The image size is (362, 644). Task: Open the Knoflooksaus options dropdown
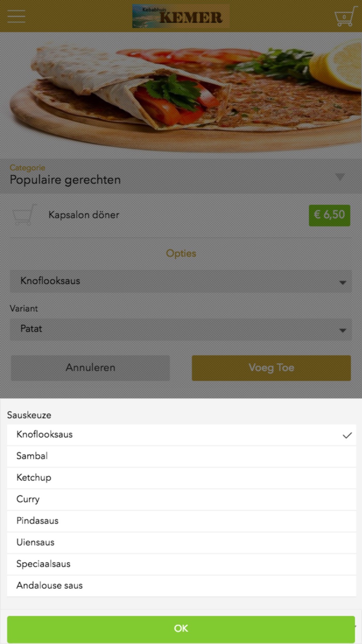click(181, 281)
